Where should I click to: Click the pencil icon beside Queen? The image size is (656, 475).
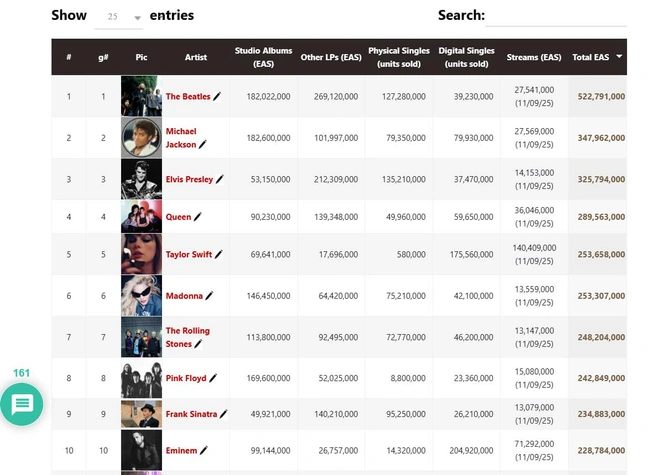198,216
